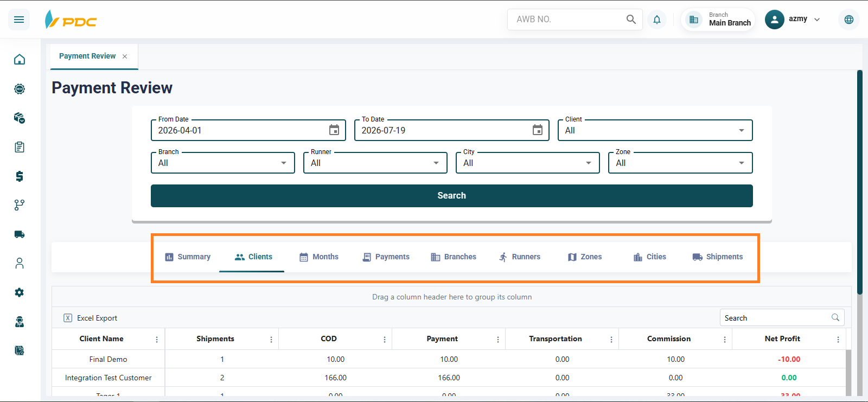Viewport: 868px width, 402px height.
Task: Close the Payment Review tab
Action: tap(125, 56)
